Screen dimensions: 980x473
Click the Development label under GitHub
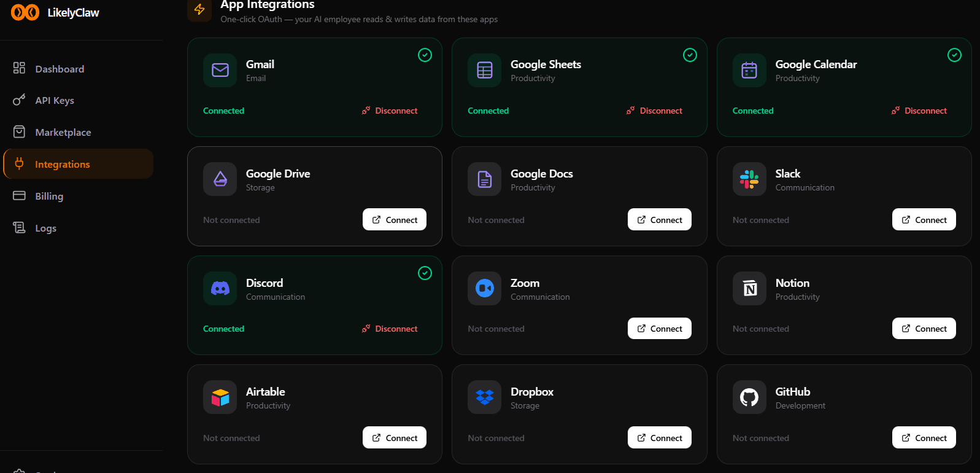tap(800, 405)
